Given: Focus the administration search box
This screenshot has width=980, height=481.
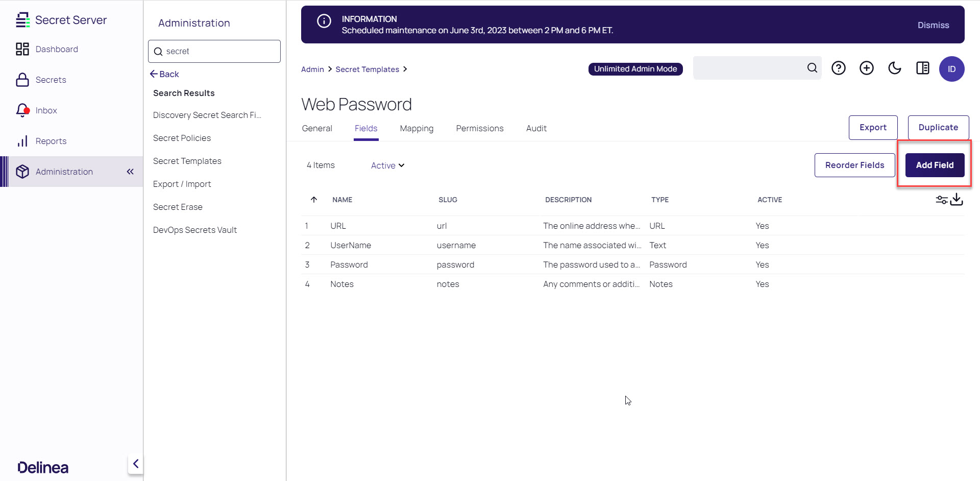Looking at the screenshot, I should tap(214, 52).
